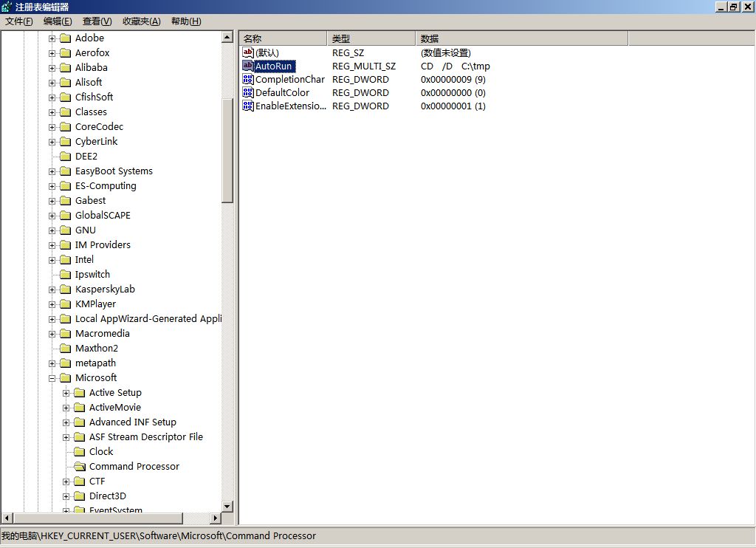Click the KasperskyLab folder icon
The image size is (756, 548).
65,289
